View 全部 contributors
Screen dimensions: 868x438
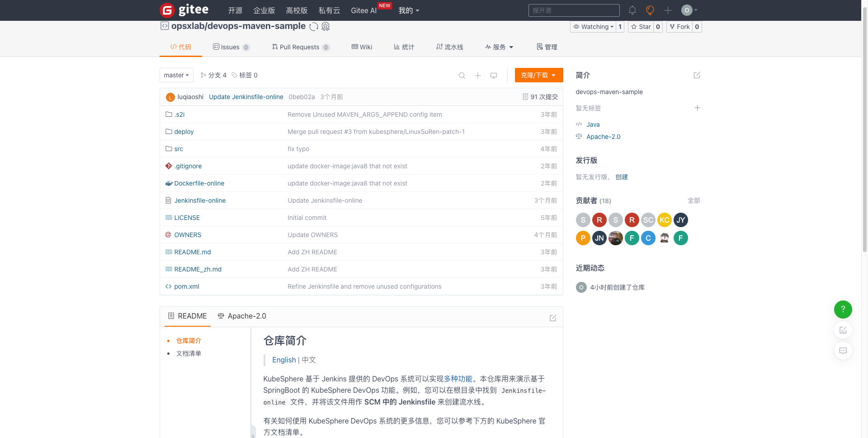tap(694, 200)
